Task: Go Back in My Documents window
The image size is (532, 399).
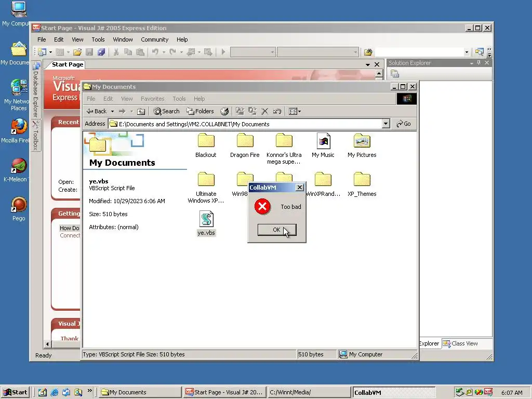Action: click(97, 111)
